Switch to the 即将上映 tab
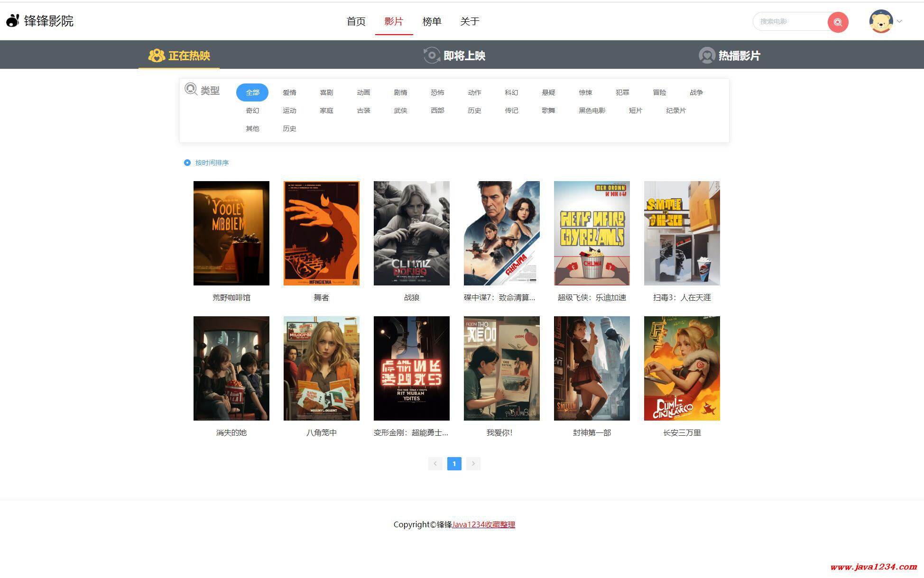 pos(454,55)
